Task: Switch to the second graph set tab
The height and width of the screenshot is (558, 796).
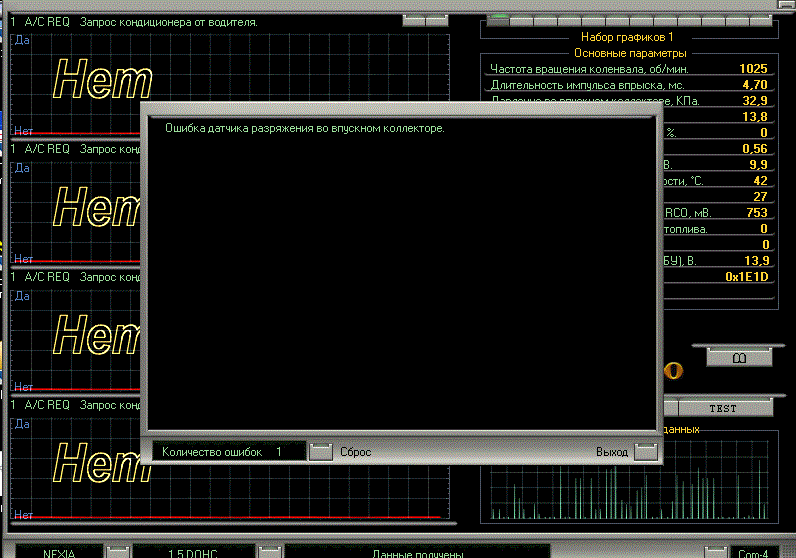Action: click(x=521, y=20)
